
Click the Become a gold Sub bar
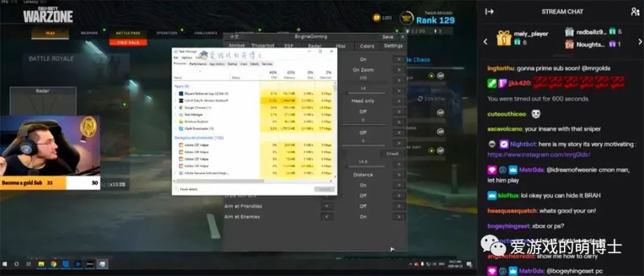point(50,183)
